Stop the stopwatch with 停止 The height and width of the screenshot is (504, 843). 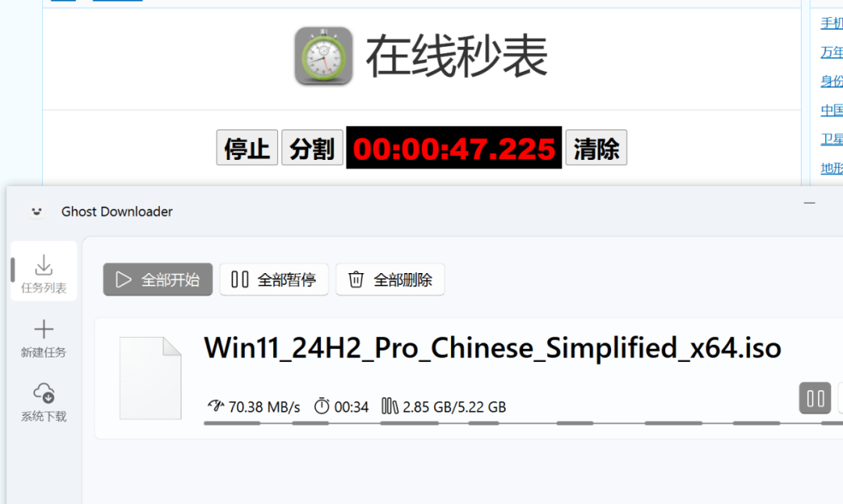[x=247, y=147]
